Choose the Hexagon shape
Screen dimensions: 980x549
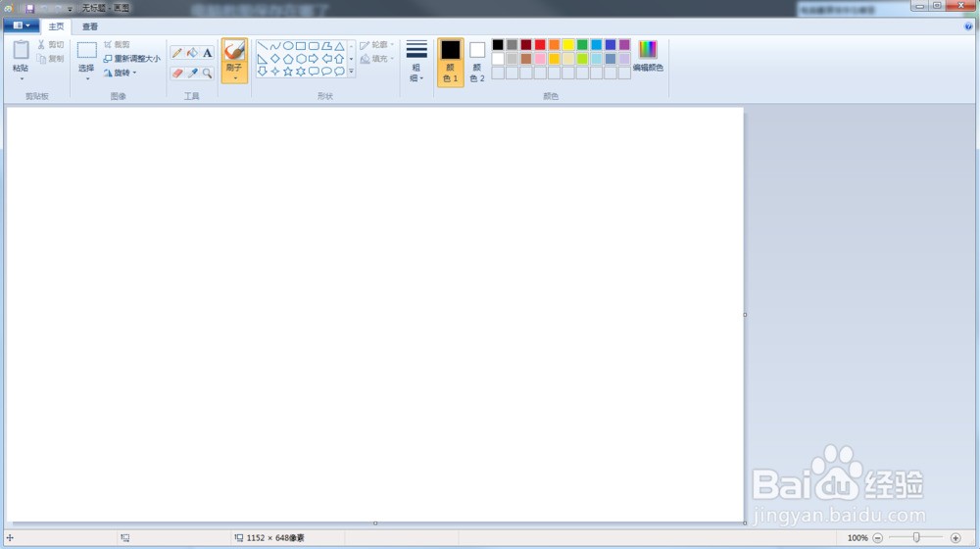pos(301,59)
